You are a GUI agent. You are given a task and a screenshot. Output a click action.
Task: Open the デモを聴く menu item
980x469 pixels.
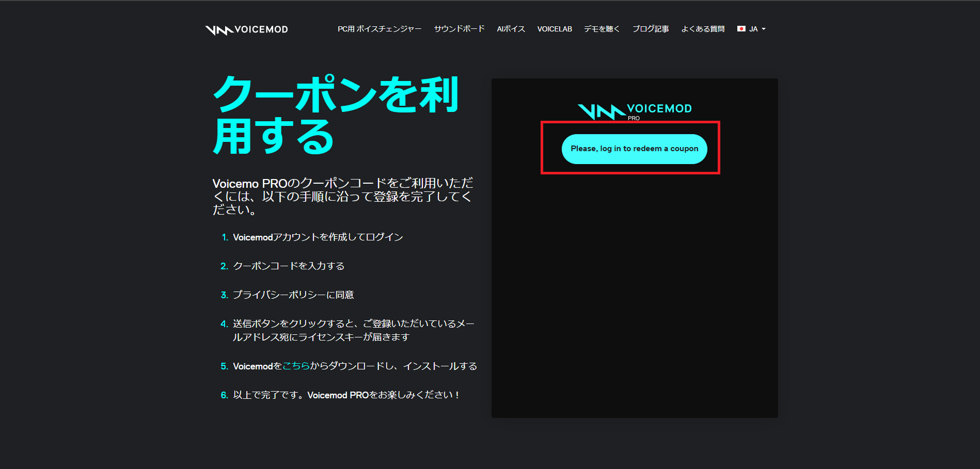602,29
